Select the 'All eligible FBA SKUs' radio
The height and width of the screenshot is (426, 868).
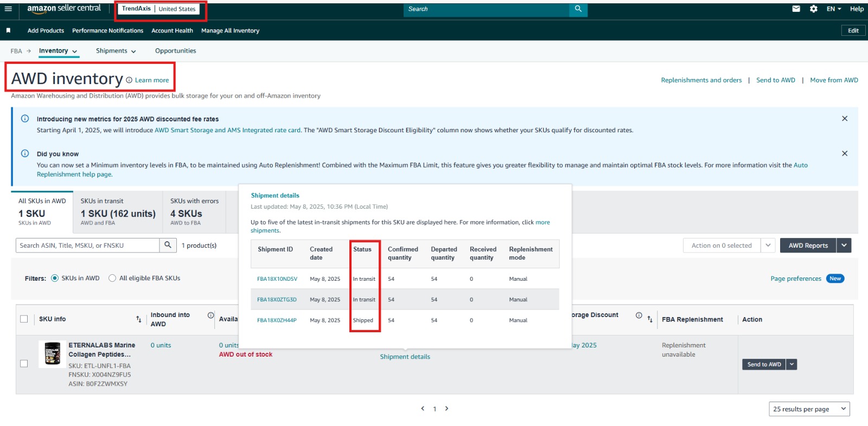coord(112,278)
